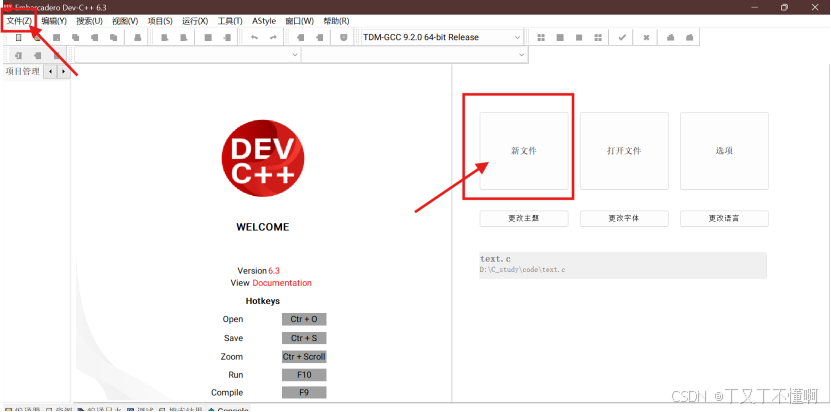Viewport: 831px width, 412px height.
Task: Click the X Stop Execution toolbar icon
Action: (647, 38)
